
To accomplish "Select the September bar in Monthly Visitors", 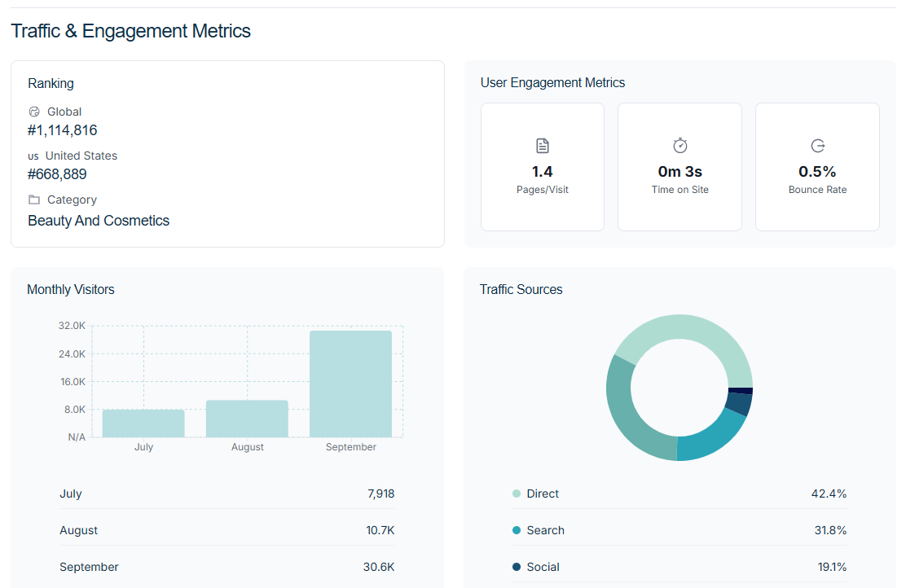I will point(350,384).
